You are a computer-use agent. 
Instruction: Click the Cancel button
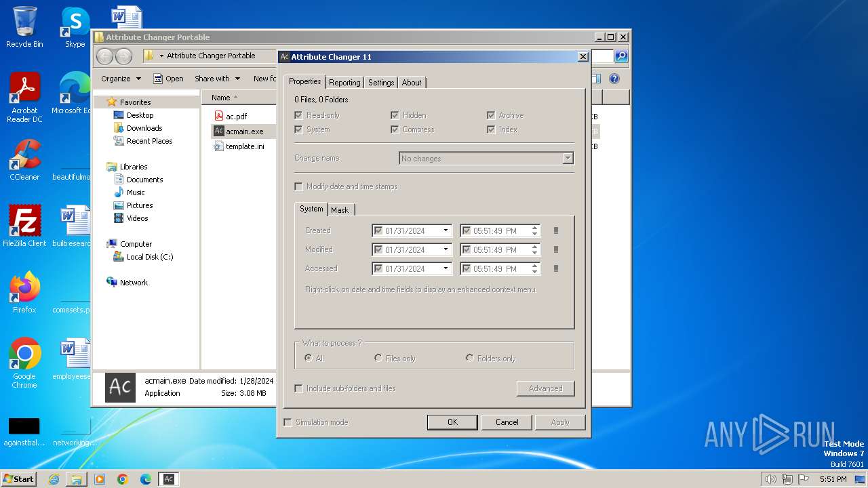(507, 422)
